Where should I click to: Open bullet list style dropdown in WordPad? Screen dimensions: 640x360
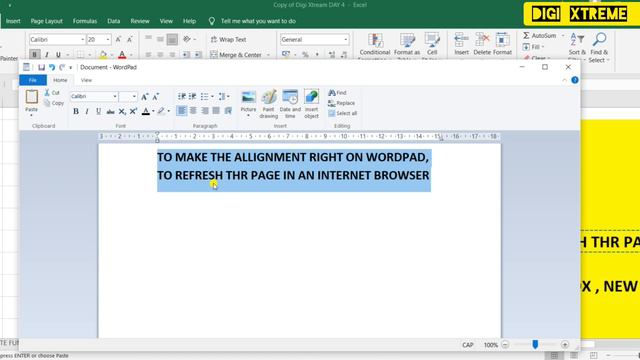(212, 97)
